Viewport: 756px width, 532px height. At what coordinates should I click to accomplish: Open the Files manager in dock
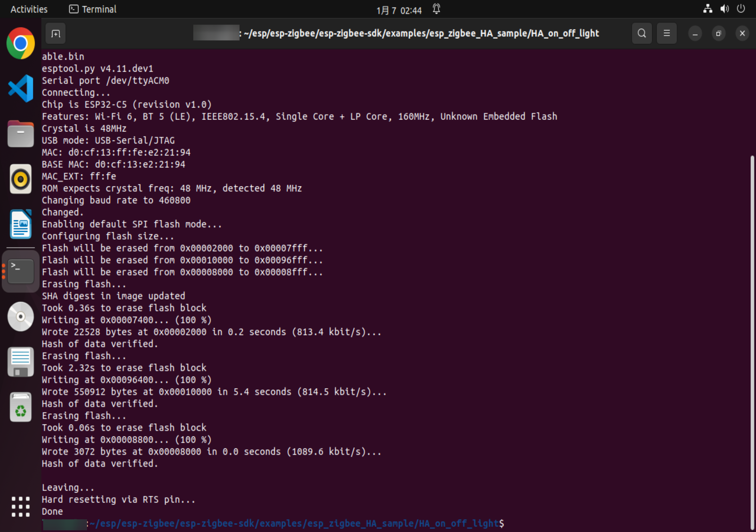click(21, 134)
